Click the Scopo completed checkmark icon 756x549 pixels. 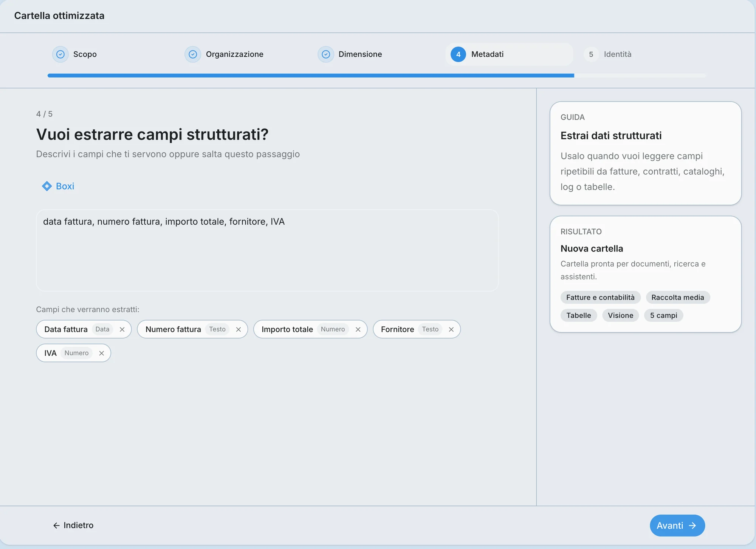tap(60, 54)
